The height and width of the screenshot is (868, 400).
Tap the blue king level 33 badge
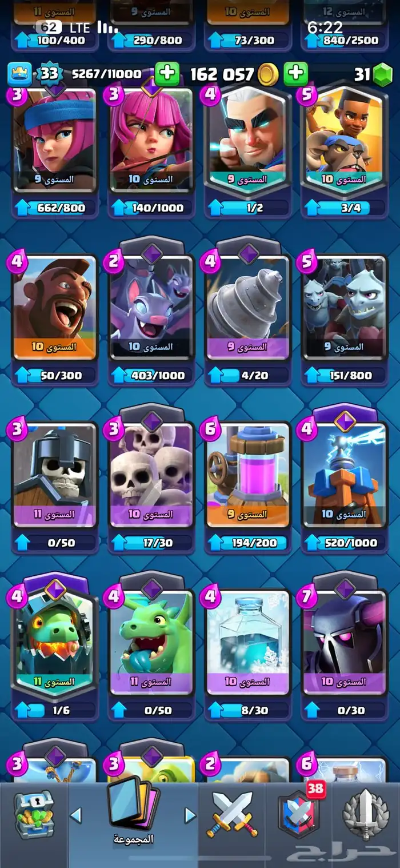click(x=49, y=74)
